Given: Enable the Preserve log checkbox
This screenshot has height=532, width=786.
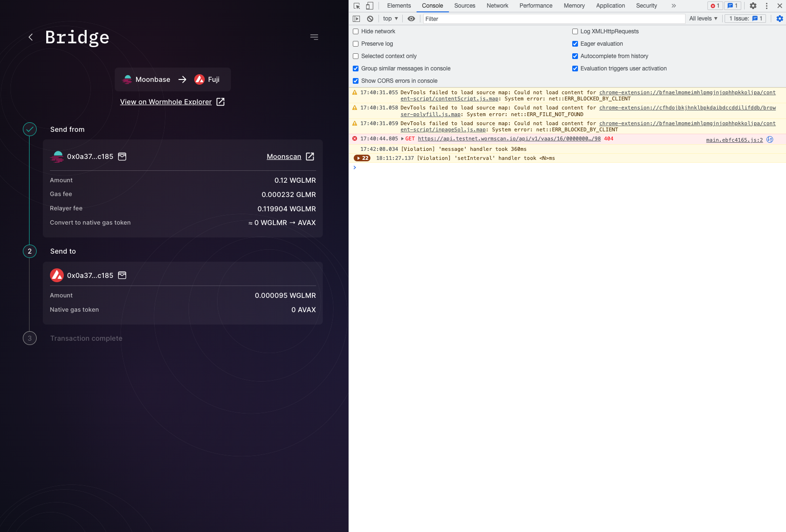Looking at the screenshot, I should (x=355, y=43).
